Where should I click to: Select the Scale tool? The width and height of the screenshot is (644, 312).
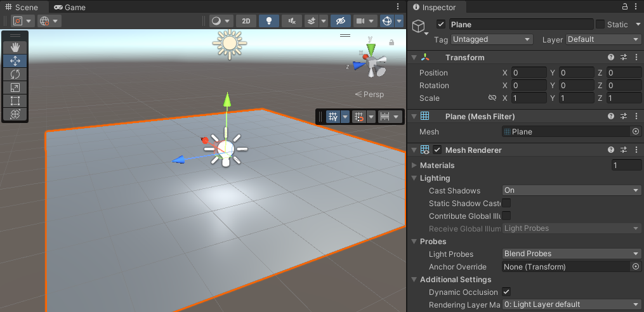pos(15,88)
